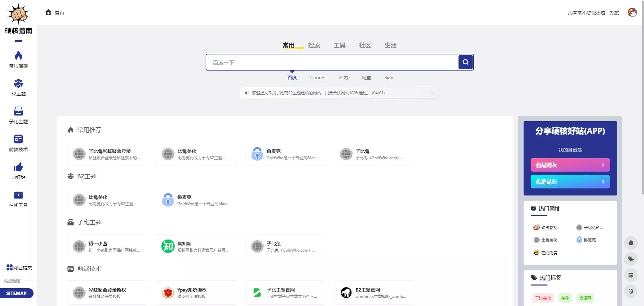Open the 常用推荐 flame sidebar icon
Viewport: 644px width, 306px height.
18,56
